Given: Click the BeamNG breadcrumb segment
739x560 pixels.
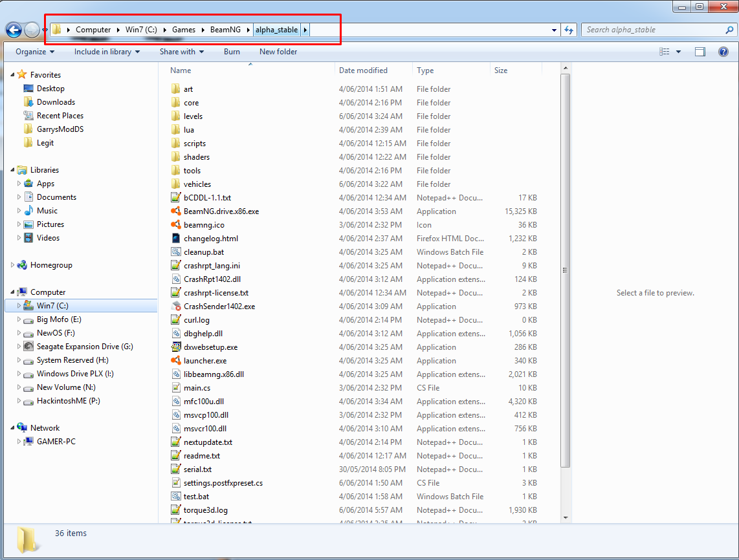Looking at the screenshot, I should (x=225, y=30).
